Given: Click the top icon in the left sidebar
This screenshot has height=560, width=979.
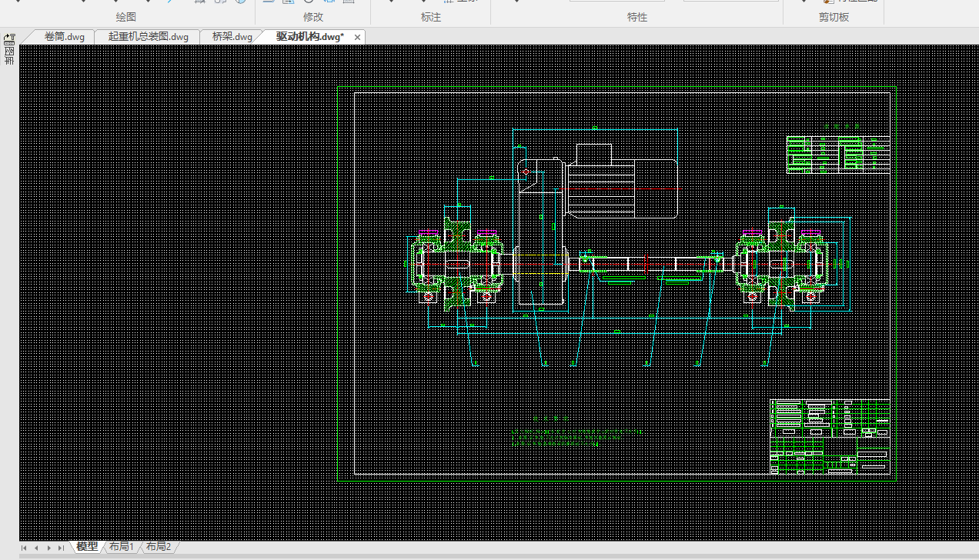Looking at the screenshot, I should point(9,37).
